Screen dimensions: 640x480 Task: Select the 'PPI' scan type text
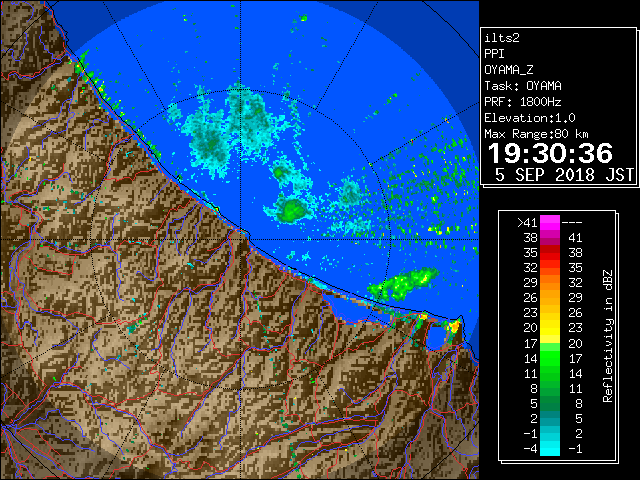click(x=494, y=54)
